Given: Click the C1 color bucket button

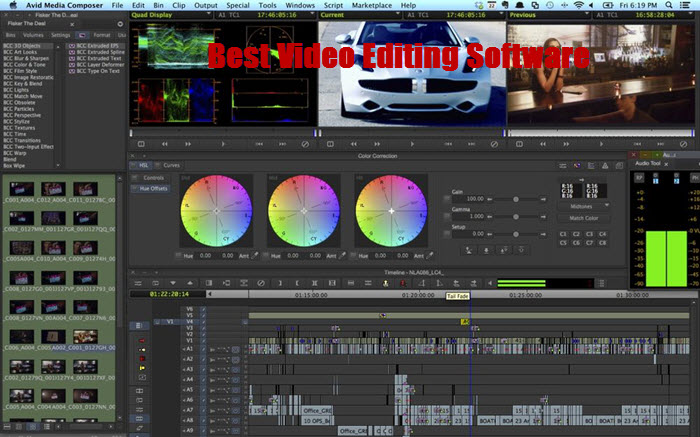Looking at the screenshot, I should (x=563, y=234).
